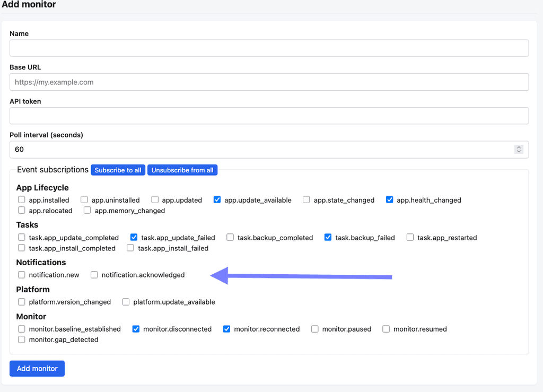This screenshot has width=543, height=392.
Task: Click the Notifications section heading
Action: click(41, 262)
